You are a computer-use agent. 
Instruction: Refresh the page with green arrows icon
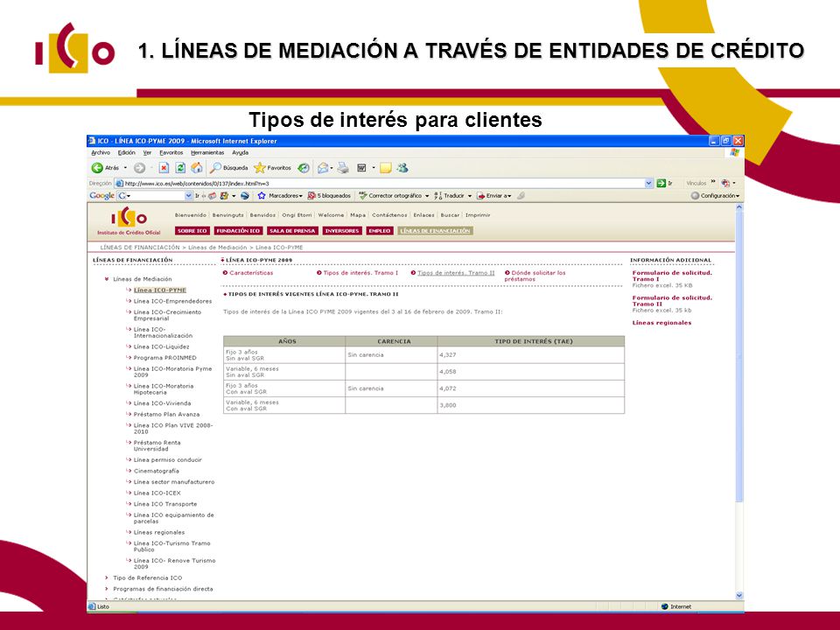pyautogui.click(x=180, y=168)
